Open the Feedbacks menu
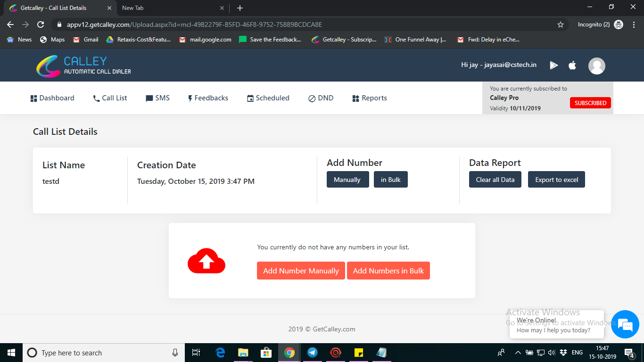The width and height of the screenshot is (644, 362). 208,98
